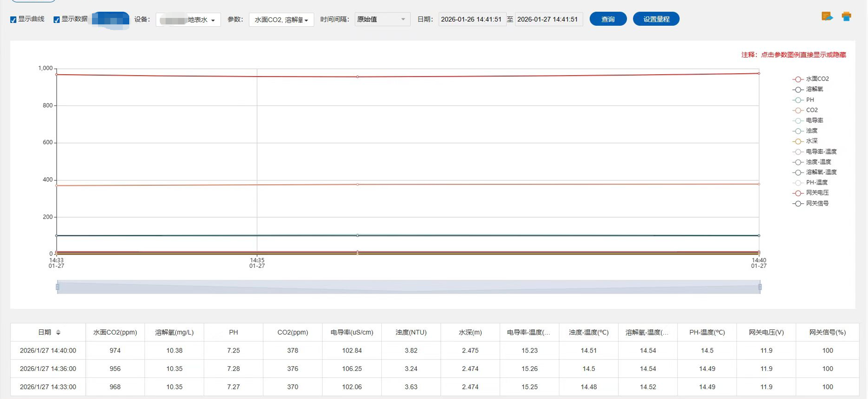Click the 查询 button
Image resolution: width=868 pixels, height=399 pixels.
(608, 19)
